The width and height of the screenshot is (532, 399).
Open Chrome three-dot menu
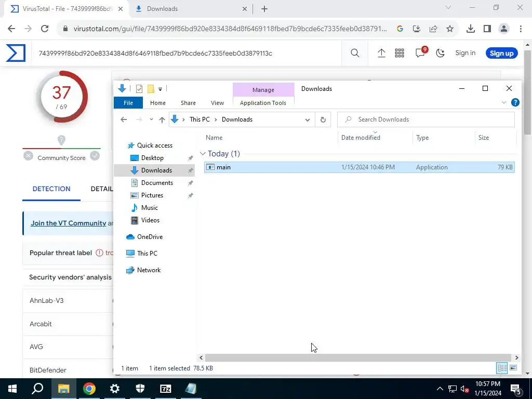[521, 29]
